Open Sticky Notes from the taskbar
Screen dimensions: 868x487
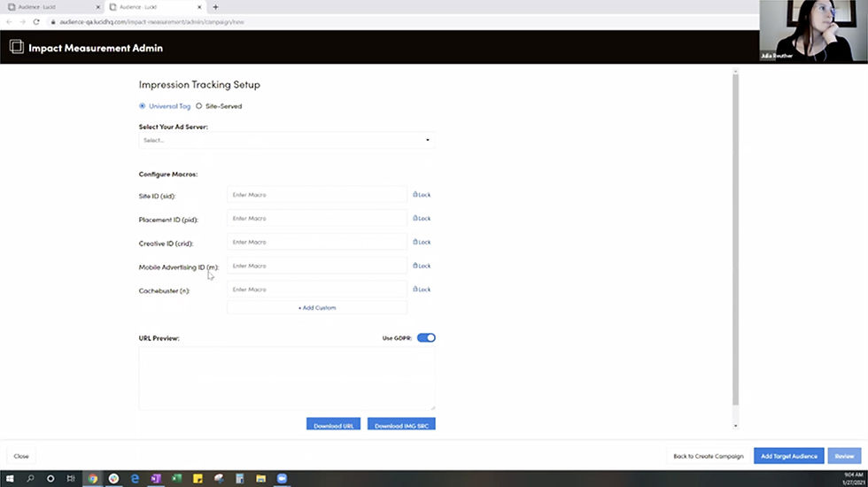[198, 479]
